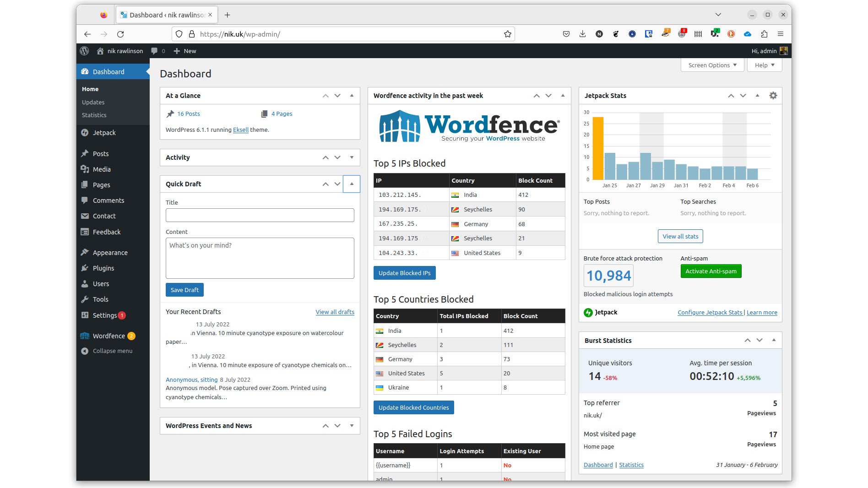Open Appearance settings in sidebar

pyautogui.click(x=113, y=253)
